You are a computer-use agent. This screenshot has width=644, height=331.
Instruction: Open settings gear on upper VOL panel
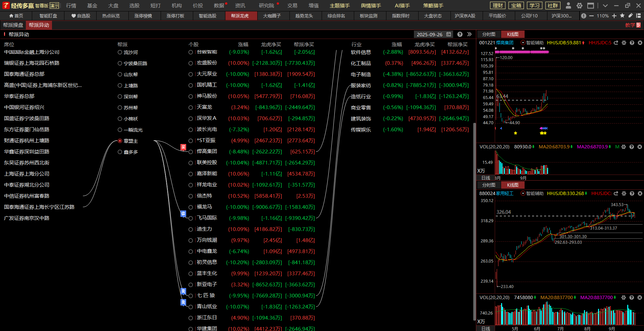(x=624, y=147)
